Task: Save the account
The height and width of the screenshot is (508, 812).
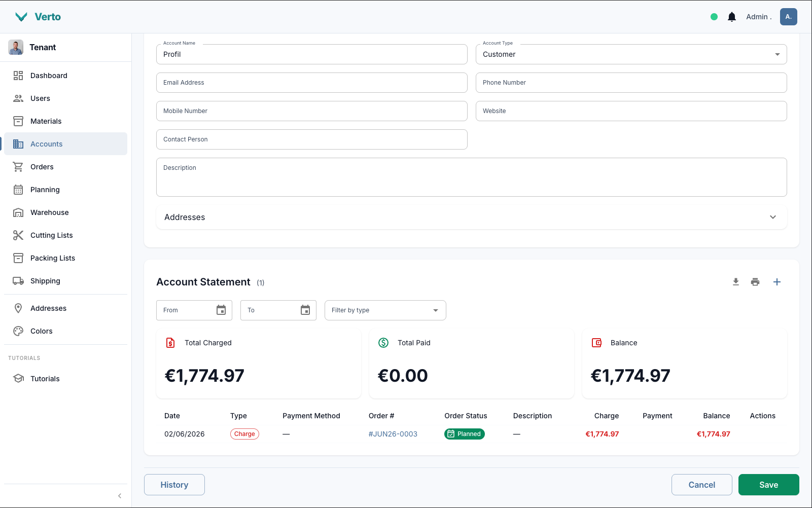Action: 769,485
